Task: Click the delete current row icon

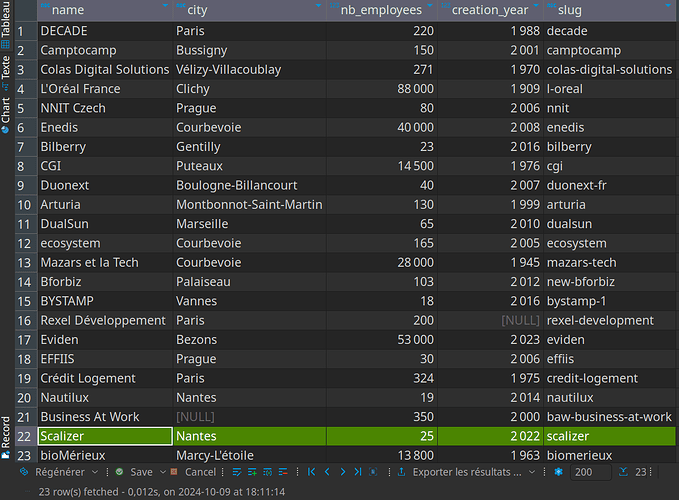Action: pyautogui.click(x=283, y=472)
